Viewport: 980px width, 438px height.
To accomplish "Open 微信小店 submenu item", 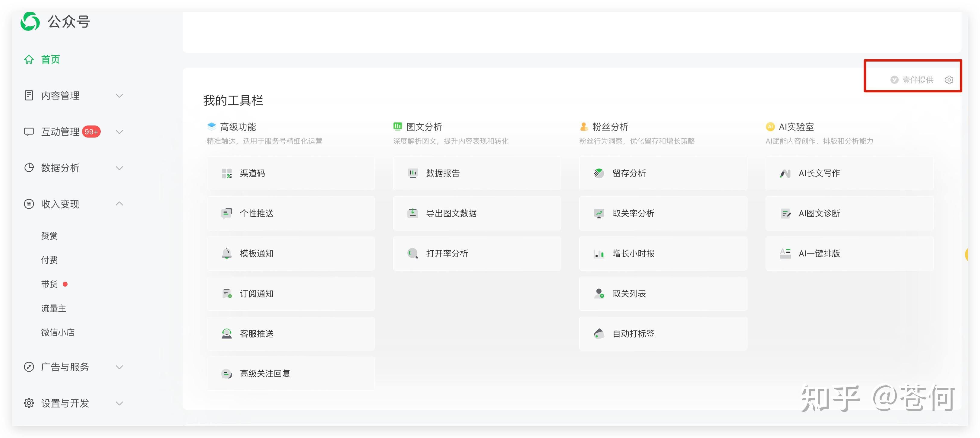I will [x=58, y=333].
